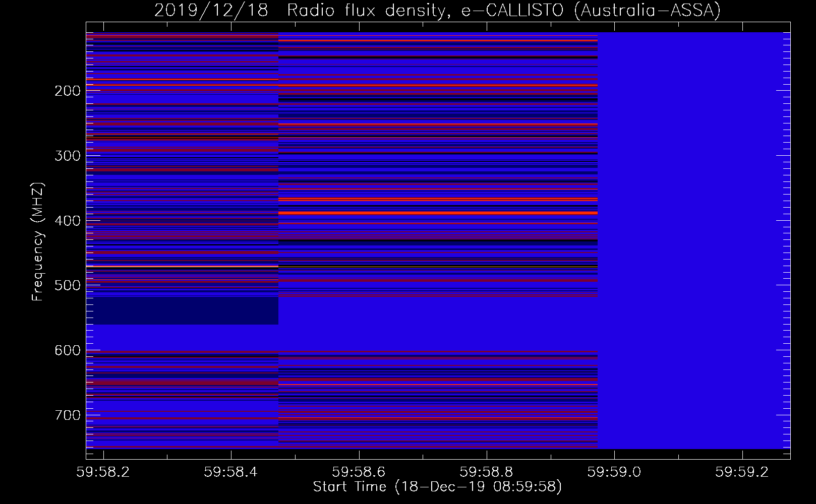Screen dimensions: 816x504
Task: Click the 500 frequency tick label
Action: (x=68, y=285)
